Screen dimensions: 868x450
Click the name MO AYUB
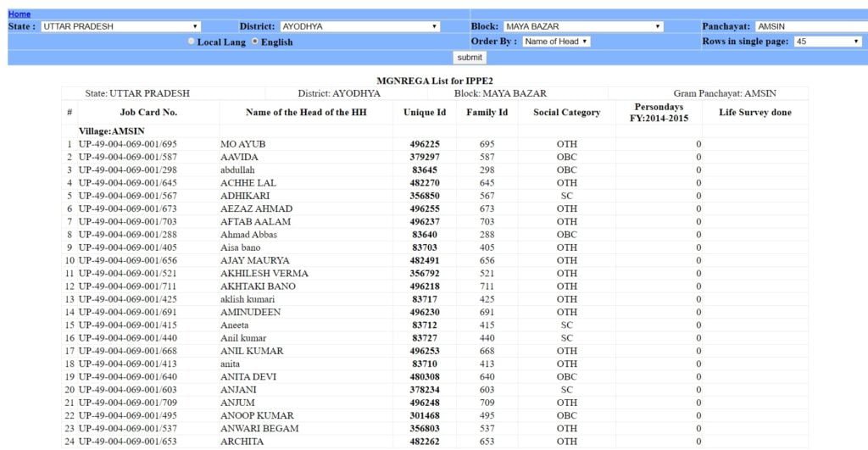(243, 144)
